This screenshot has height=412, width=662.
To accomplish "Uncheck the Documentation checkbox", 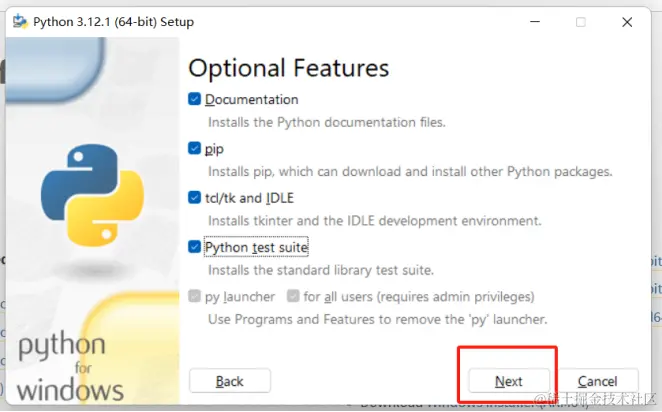I will tap(194, 99).
